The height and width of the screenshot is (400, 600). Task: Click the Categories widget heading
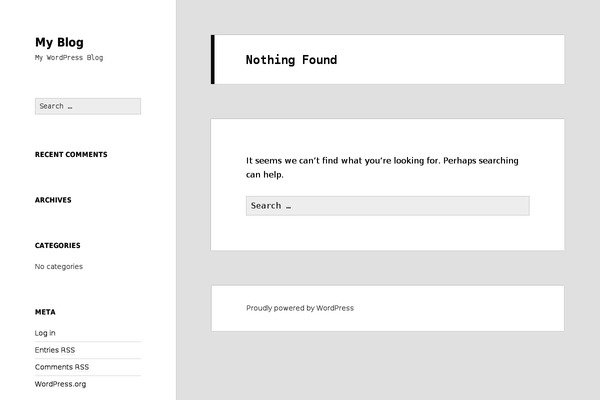pos(58,245)
